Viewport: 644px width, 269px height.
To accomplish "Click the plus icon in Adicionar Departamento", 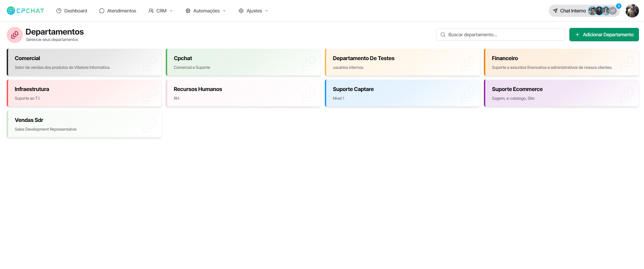I will tap(577, 35).
